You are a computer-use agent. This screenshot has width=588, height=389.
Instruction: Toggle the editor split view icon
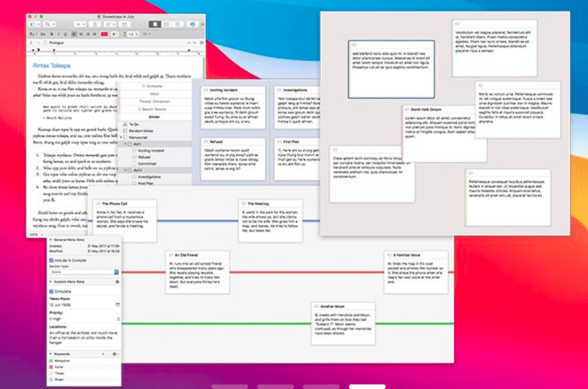pos(201,43)
